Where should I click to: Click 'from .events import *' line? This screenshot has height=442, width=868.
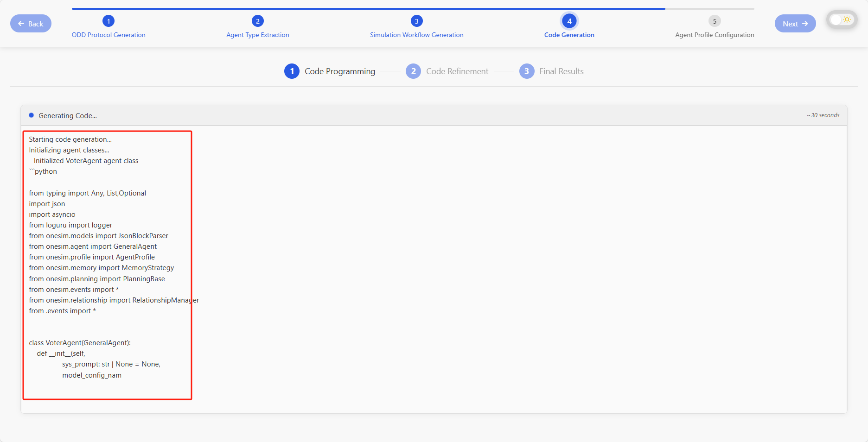pos(63,311)
